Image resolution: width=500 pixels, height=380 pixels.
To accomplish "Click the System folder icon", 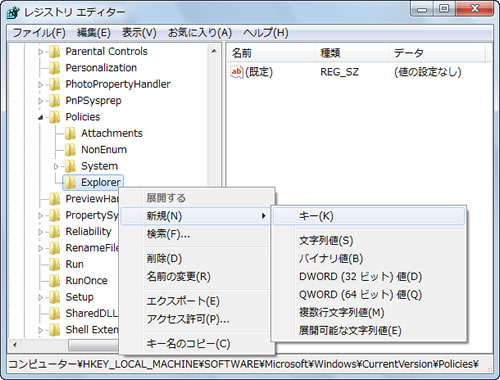I will (70, 166).
